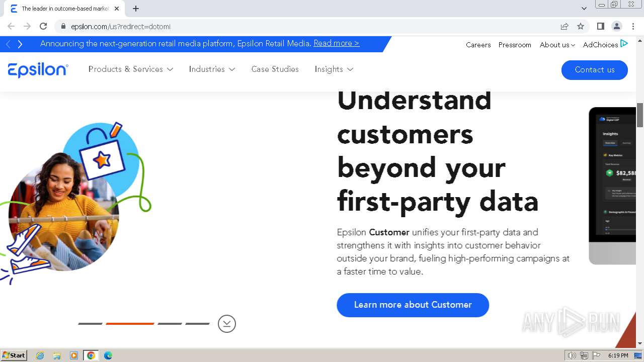
Task: Show next announcement with right chevron
Action: tap(20, 44)
